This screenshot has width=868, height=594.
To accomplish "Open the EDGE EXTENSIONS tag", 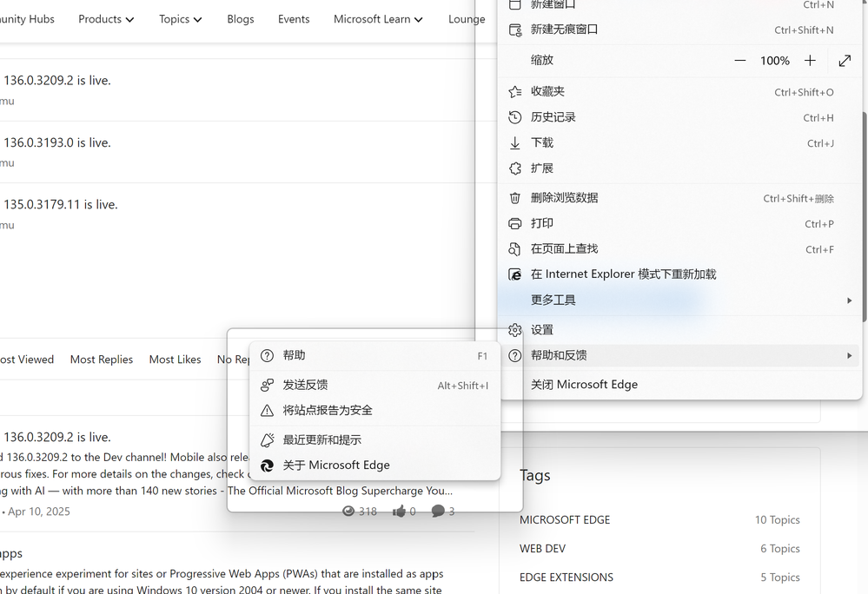I will click(x=567, y=577).
